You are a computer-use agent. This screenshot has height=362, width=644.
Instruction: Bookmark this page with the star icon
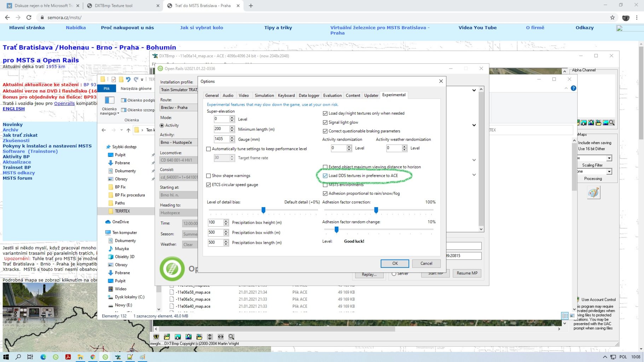[x=613, y=17]
